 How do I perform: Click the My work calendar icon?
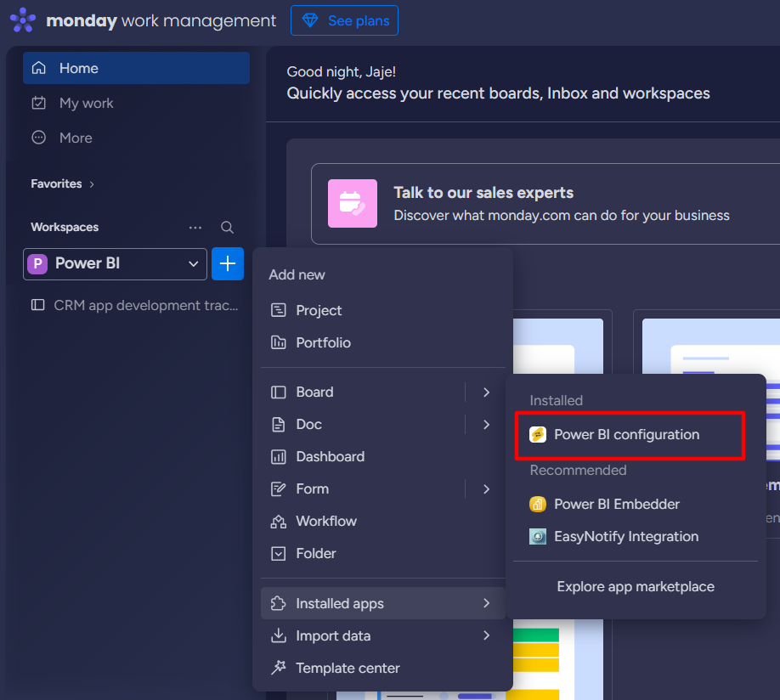39,103
